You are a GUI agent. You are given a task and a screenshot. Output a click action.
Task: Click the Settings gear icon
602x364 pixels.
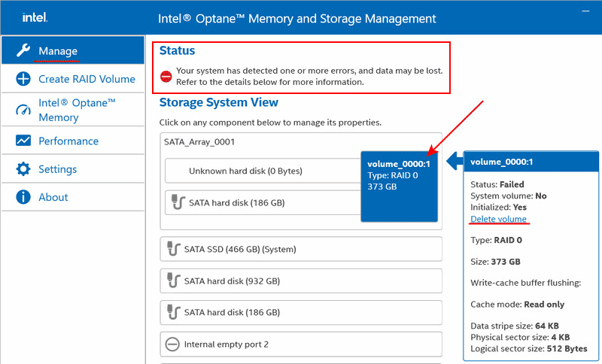click(x=23, y=169)
